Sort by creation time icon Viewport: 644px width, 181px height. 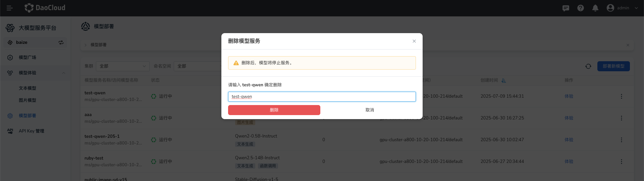point(503,81)
